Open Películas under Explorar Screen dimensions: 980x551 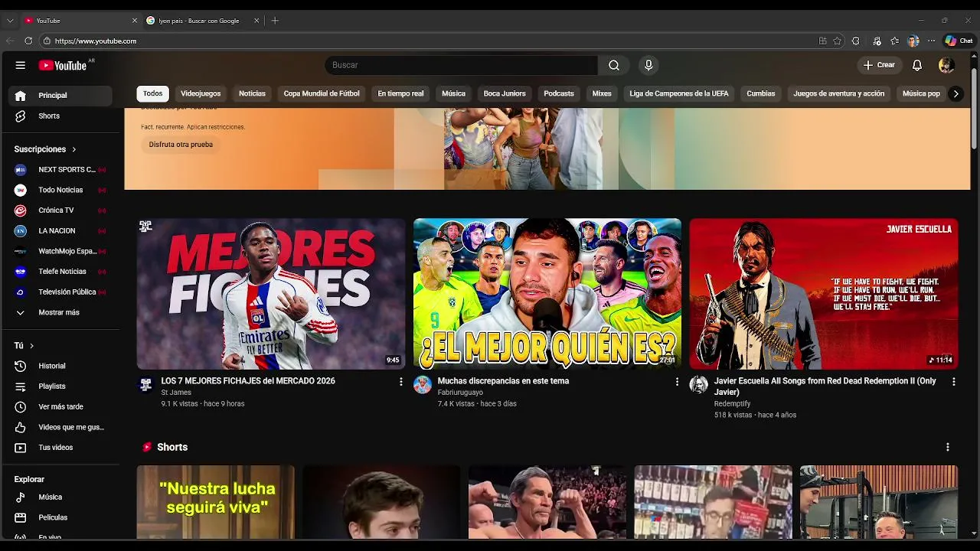(x=60, y=517)
